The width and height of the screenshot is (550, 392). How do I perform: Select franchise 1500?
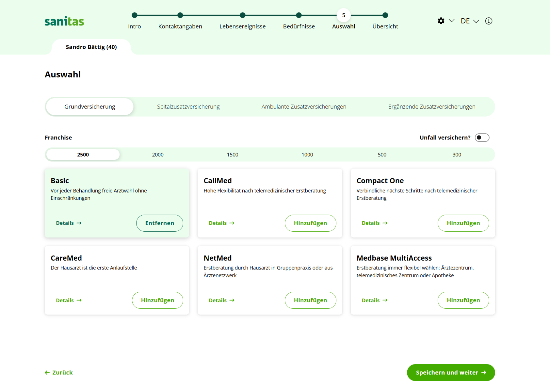click(x=232, y=155)
